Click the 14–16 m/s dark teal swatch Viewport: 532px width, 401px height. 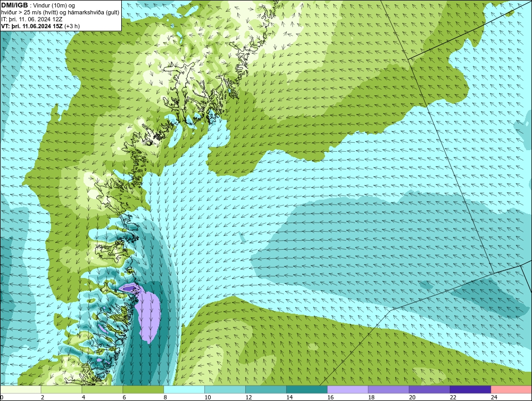click(307, 389)
